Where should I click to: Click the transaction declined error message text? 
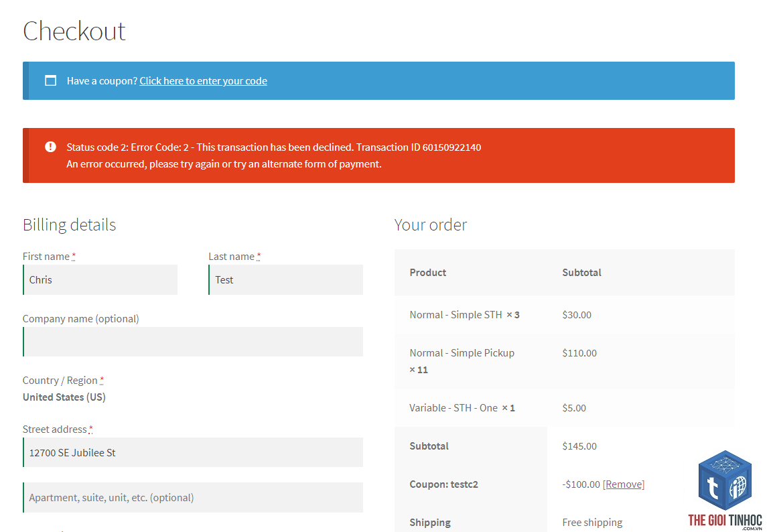(273, 147)
